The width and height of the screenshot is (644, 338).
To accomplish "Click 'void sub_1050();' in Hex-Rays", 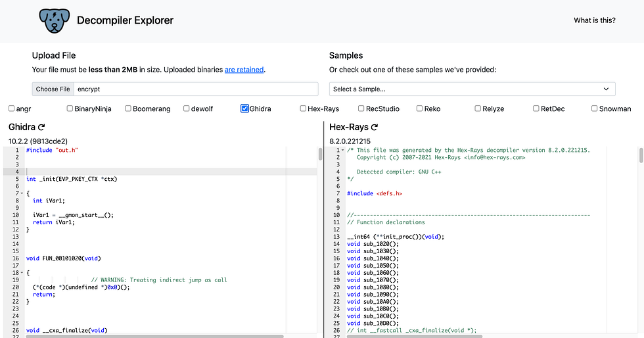I will (x=373, y=266).
